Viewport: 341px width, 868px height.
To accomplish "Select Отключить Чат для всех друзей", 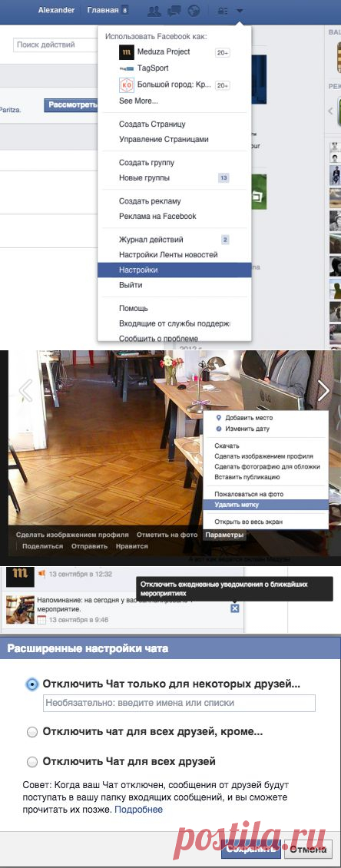I will click(x=32, y=762).
